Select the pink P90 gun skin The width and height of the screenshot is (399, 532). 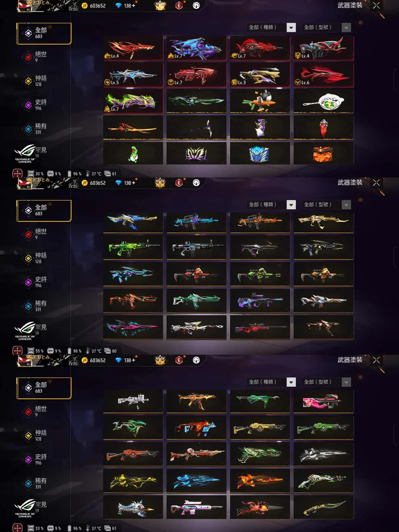click(324, 402)
